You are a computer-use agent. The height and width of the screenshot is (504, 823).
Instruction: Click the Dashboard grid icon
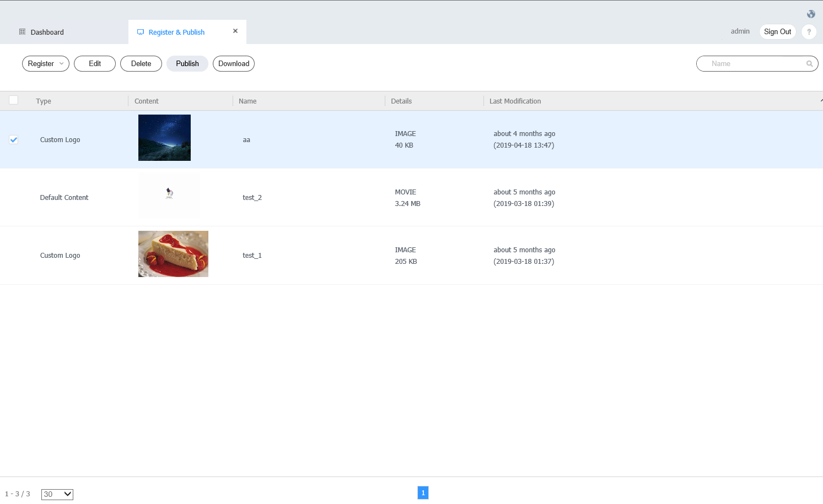[23, 32]
